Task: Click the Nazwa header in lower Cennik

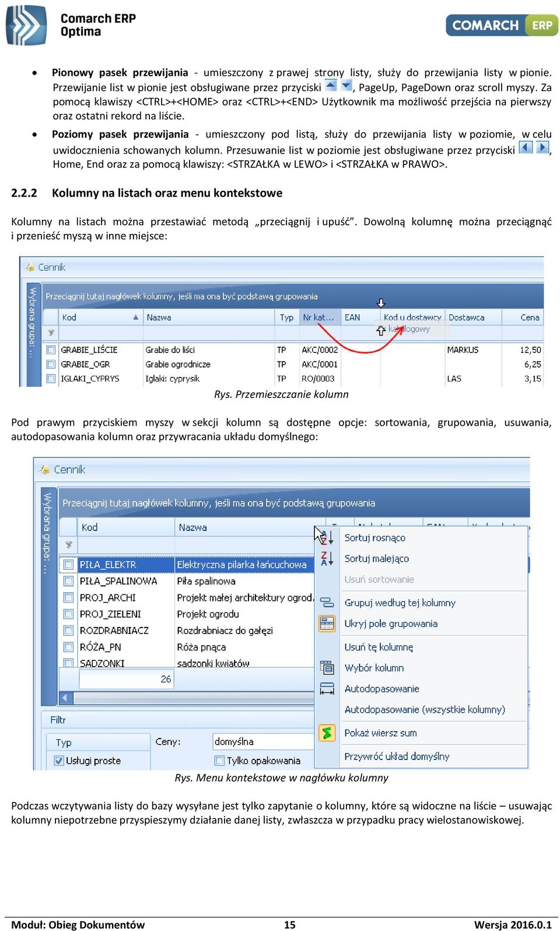Action: click(x=245, y=527)
